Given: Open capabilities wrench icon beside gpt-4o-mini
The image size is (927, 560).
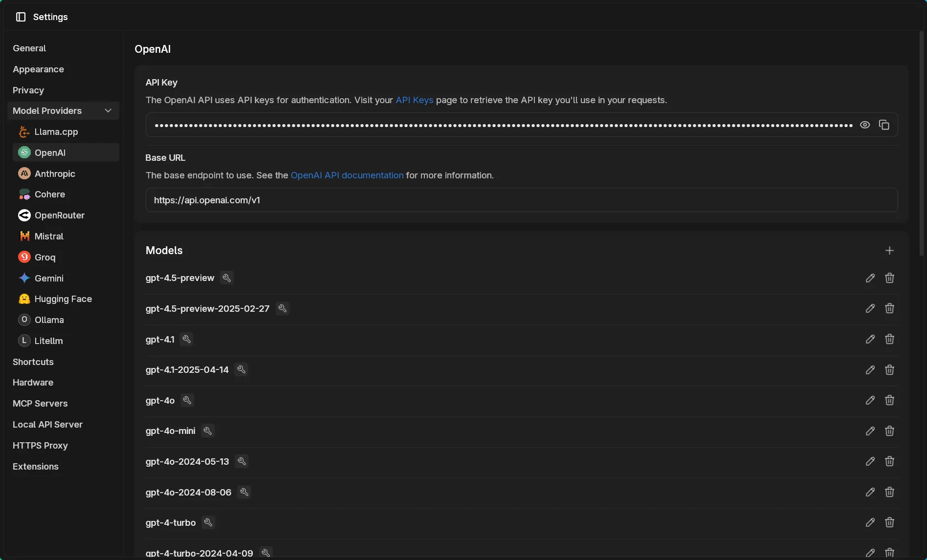Looking at the screenshot, I should click(207, 431).
